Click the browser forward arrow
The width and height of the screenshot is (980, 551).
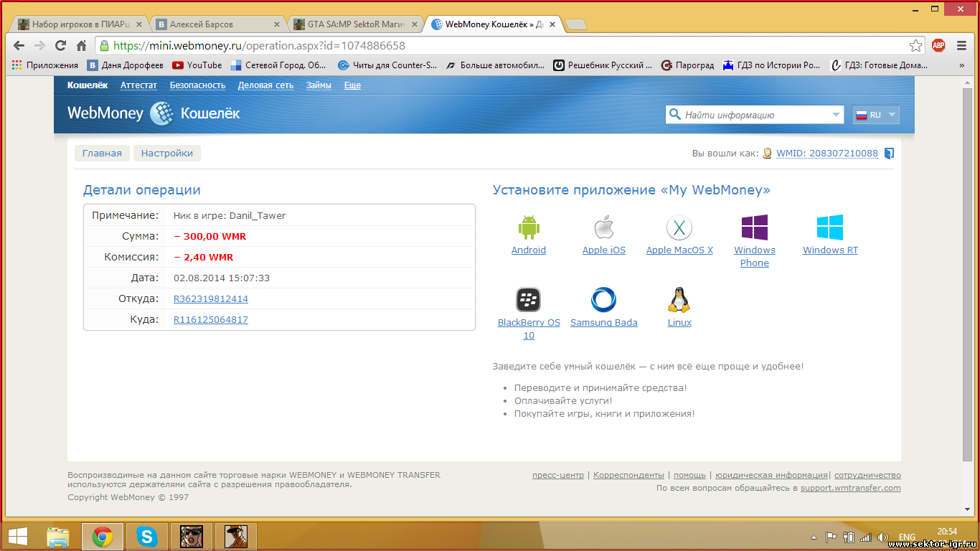pyautogui.click(x=40, y=45)
